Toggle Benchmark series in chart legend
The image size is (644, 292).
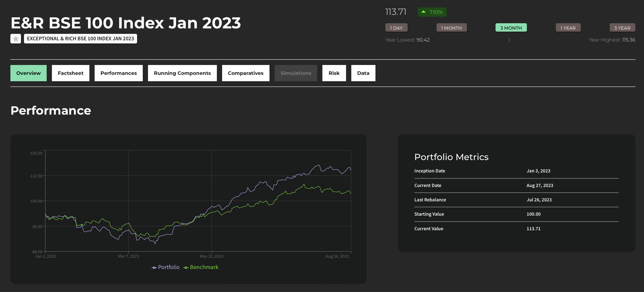coord(201,267)
